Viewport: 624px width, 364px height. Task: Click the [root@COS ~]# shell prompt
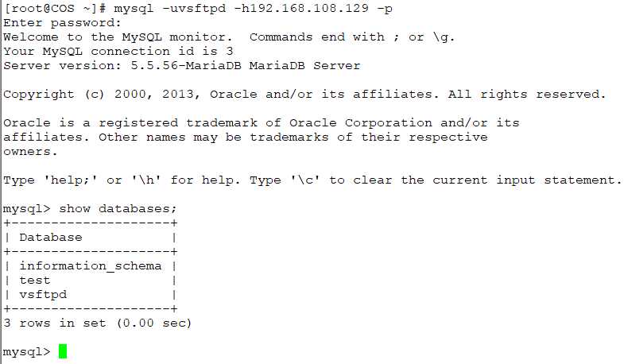click(55, 9)
